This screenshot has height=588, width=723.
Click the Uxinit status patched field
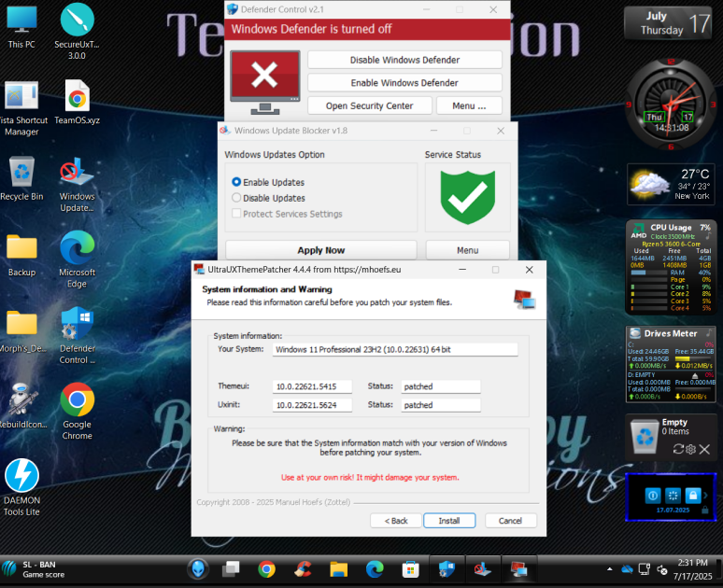441,405
